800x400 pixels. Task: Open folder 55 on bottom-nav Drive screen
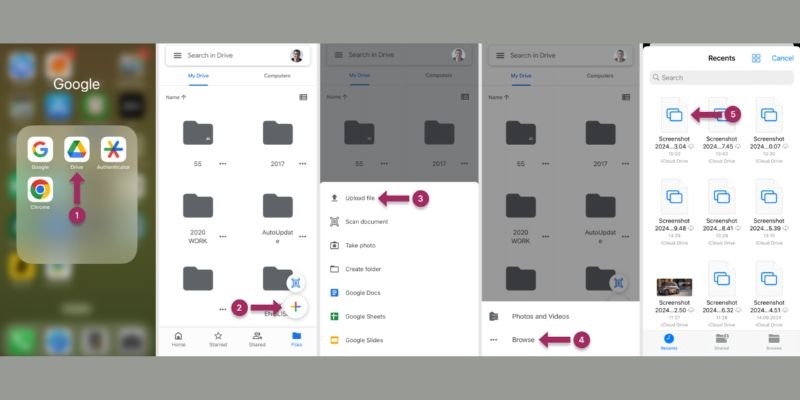tap(198, 133)
